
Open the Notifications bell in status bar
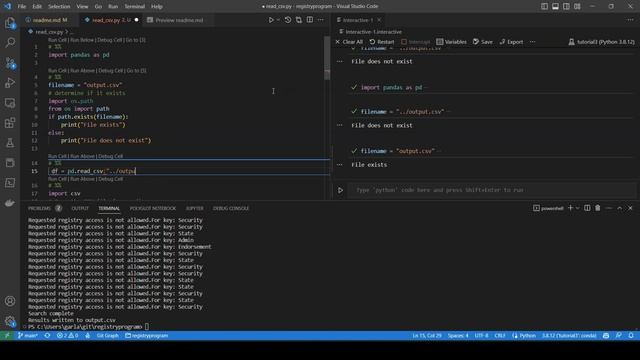coord(631,336)
